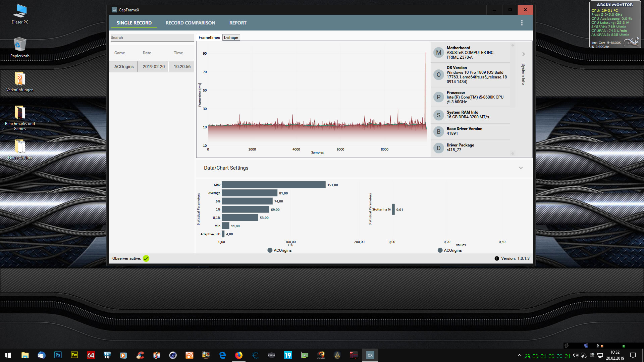This screenshot has width=644, height=362.
Task: Click the OS Version 'O' circle icon
Action: point(438,75)
